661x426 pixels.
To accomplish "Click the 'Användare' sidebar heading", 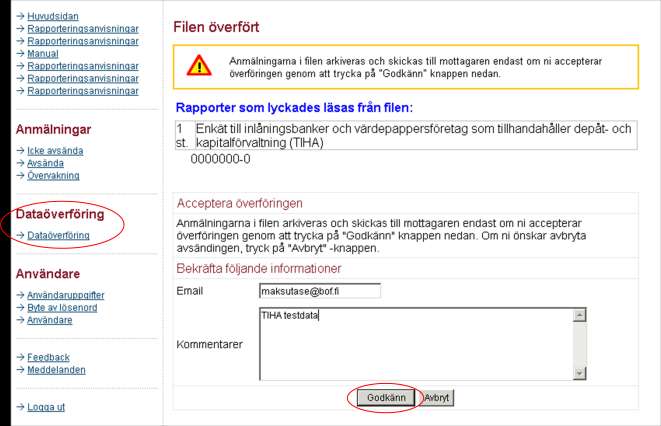I will (48, 274).
